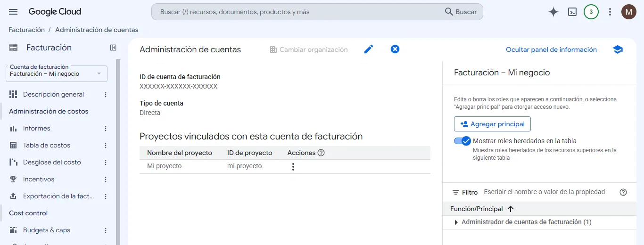Screen dimensions: 644x245
Task: Open options menu next to Tabla de costos
Action: 106,146
